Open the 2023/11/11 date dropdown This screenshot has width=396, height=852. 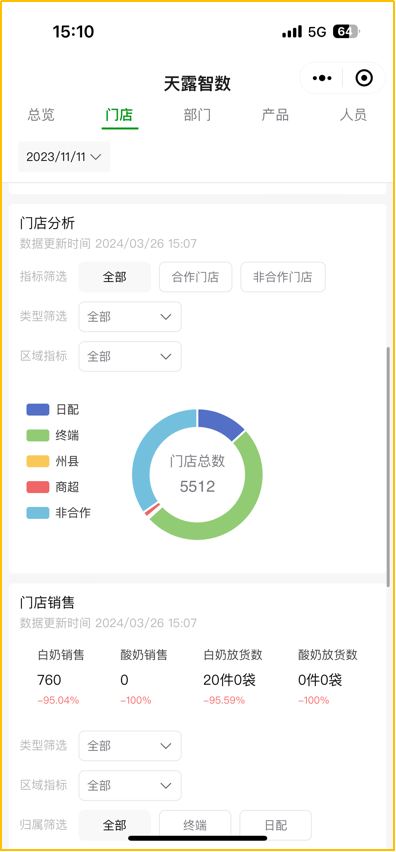[x=64, y=157]
